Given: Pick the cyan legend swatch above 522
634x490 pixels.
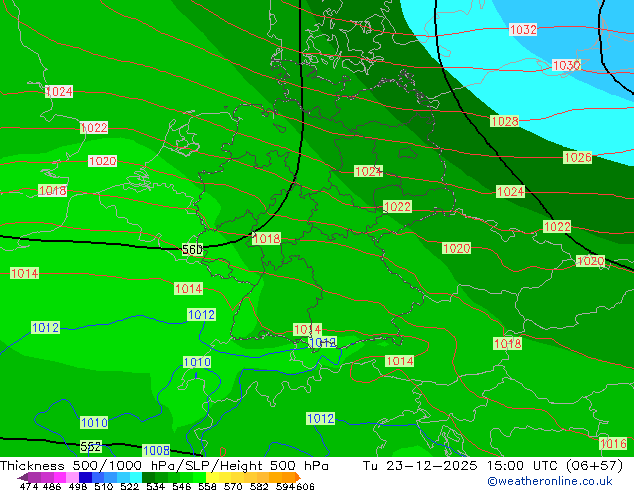Looking at the screenshot, I should 136,477.
